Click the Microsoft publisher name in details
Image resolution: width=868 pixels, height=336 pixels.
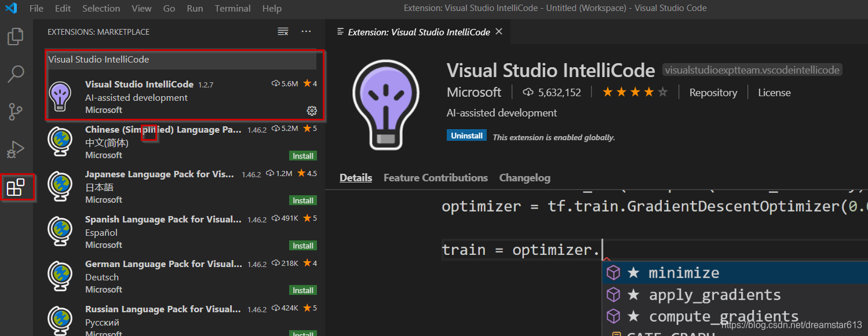(474, 92)
